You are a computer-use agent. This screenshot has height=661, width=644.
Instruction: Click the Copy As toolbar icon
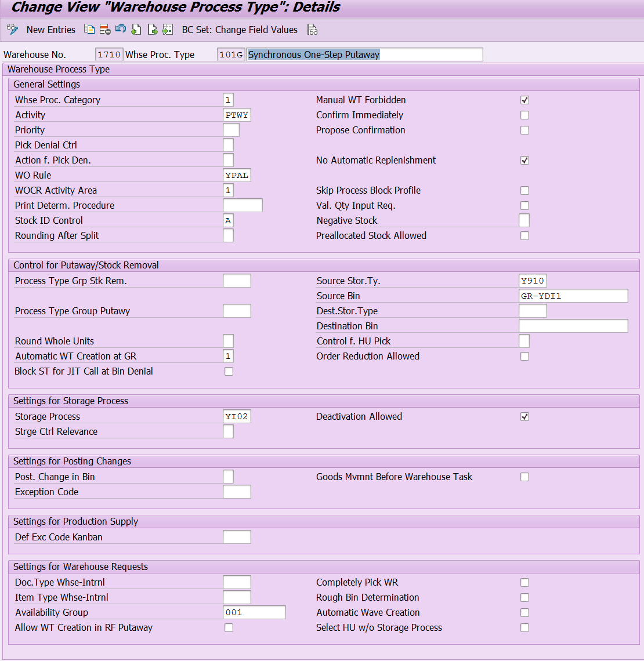pyautogui.click(x=89, y=30)
